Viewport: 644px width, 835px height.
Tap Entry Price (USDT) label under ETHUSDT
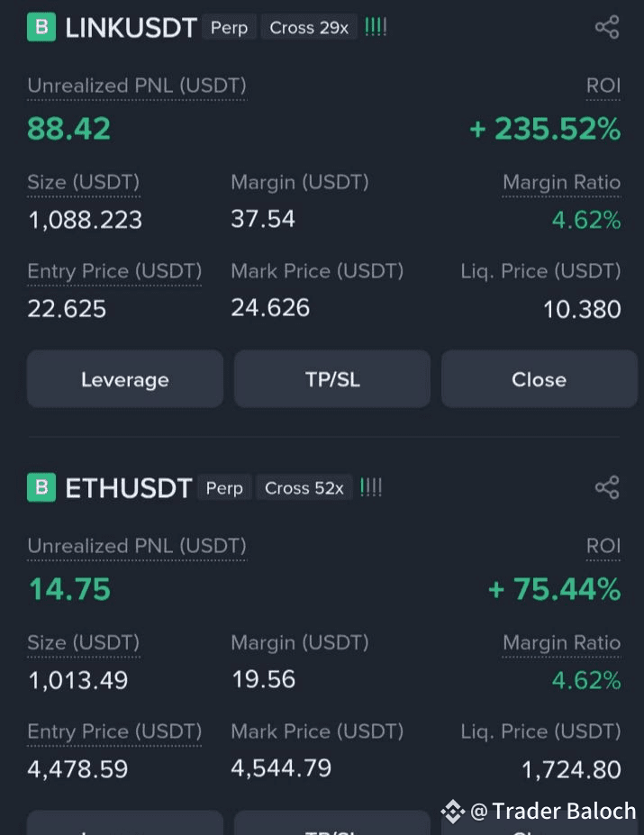[x=114, y=731]
